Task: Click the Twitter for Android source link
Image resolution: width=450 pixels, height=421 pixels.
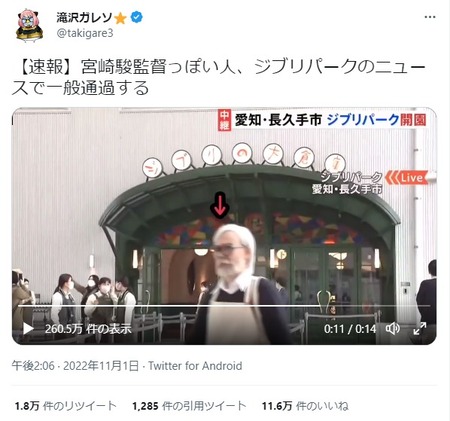Action: [x=195, y=366]
